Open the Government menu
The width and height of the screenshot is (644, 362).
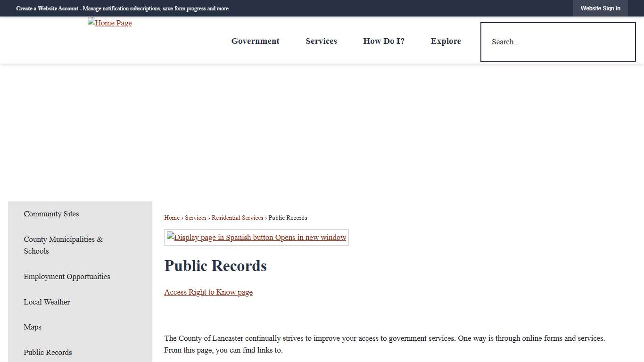[255, 41]
